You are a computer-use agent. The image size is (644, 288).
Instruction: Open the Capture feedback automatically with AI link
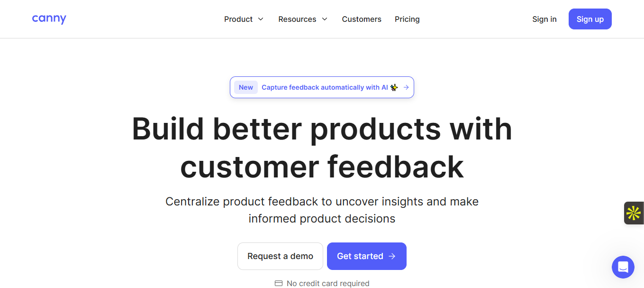325,87
